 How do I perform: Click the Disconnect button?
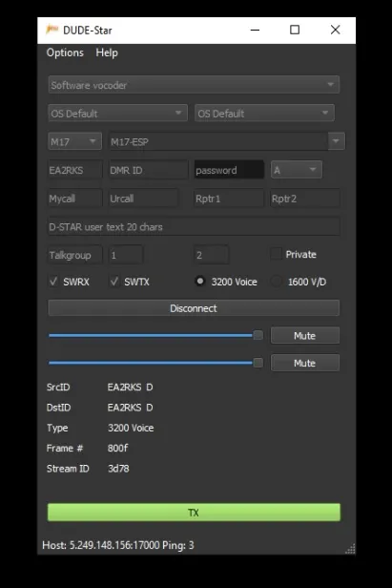pyautogui.click(x=194, y=308)
